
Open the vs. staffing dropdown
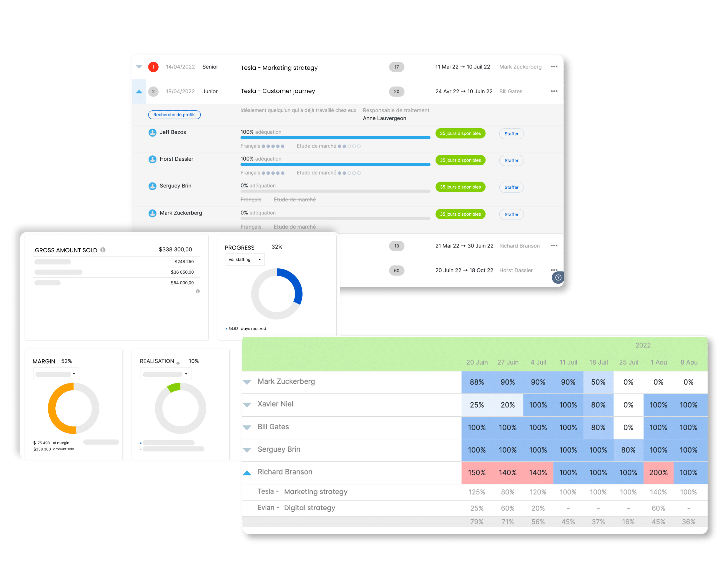(245, 259)
